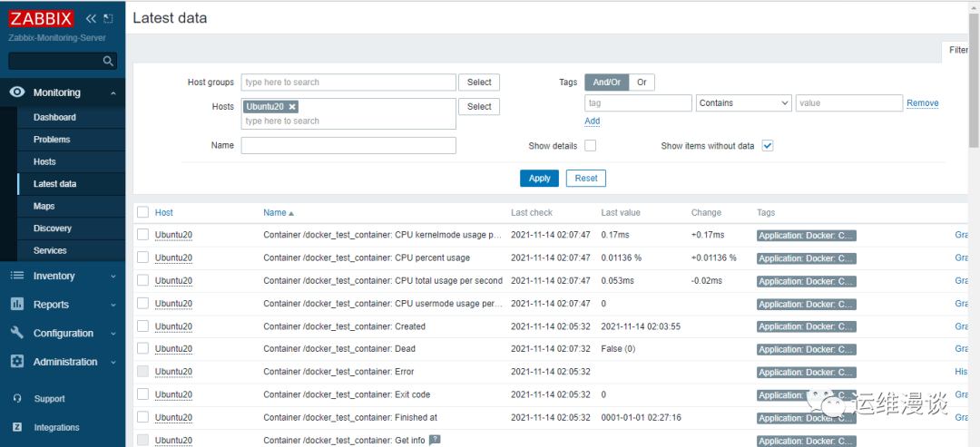Click the Filter tab
The height and width of the screenshot is (447, 980).
[958, 51]
